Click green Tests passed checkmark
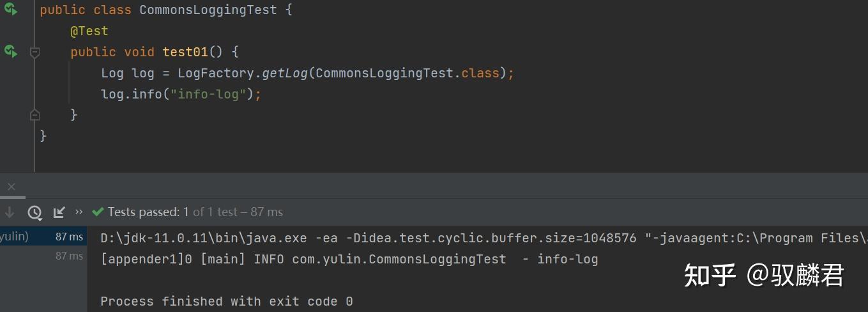Image resolution: width=868 pixels, height=312 pixels. (98, 212)
